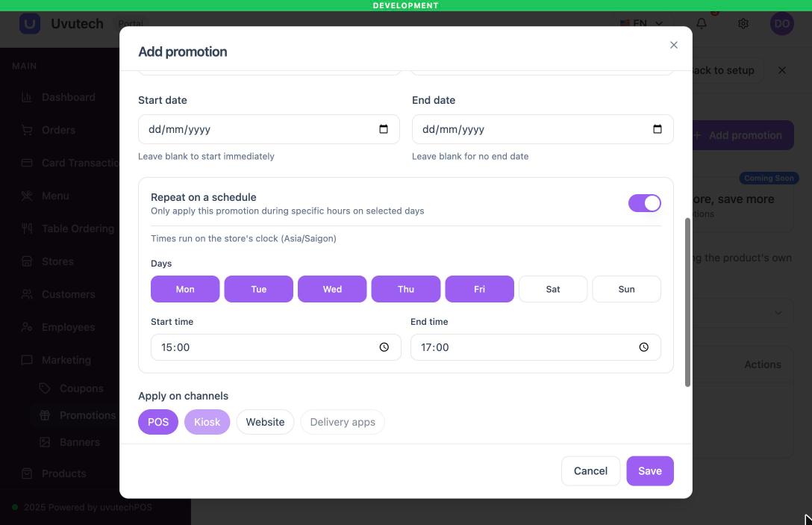Click the Uvutech logo icon

(x=30, y=24)
